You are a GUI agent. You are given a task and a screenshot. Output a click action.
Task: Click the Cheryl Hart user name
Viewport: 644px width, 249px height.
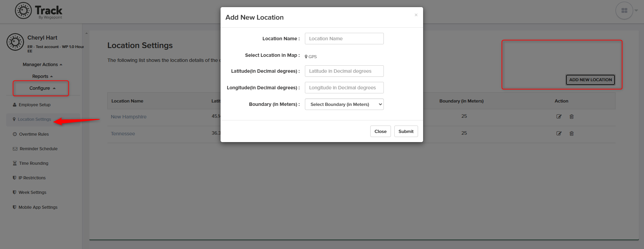coord(42,38)
